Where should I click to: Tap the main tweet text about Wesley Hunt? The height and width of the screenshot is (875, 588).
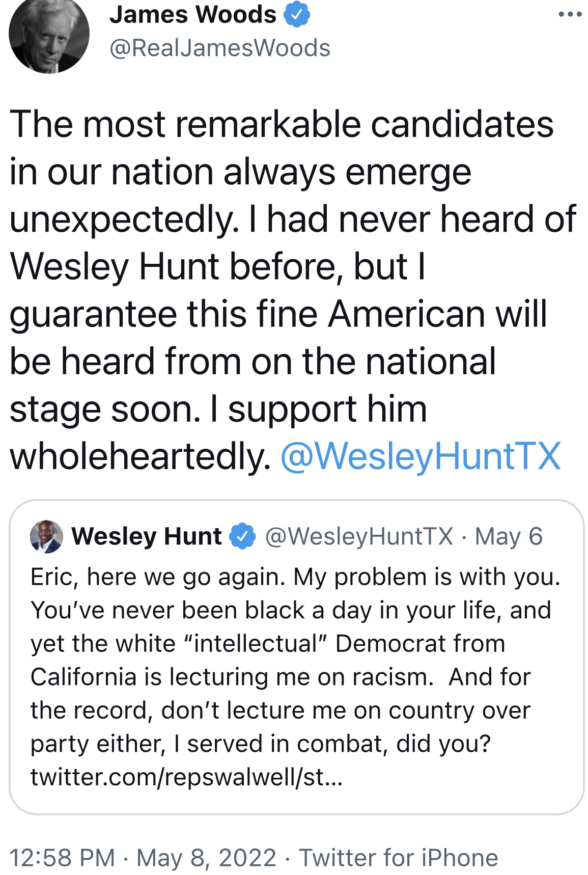point(293,290)
